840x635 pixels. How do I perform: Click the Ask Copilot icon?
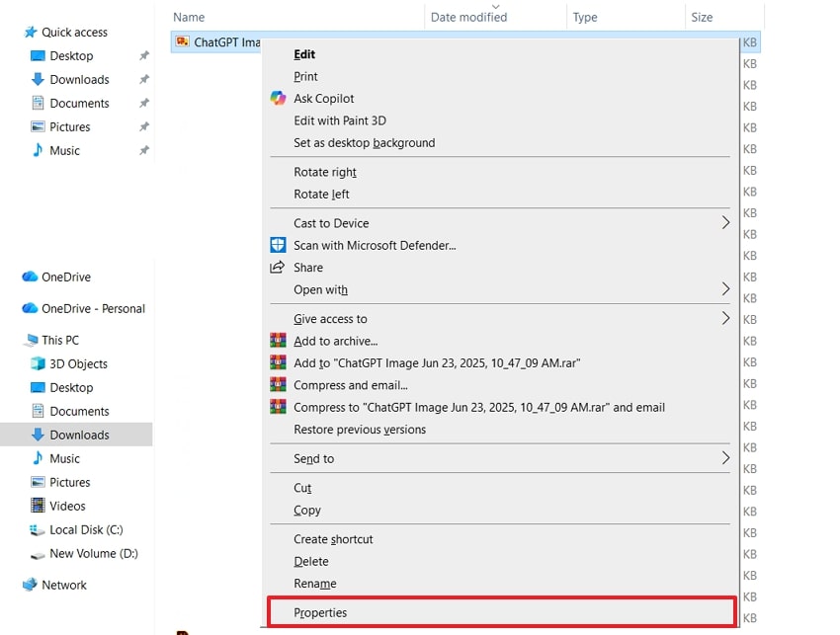(278, 98)
